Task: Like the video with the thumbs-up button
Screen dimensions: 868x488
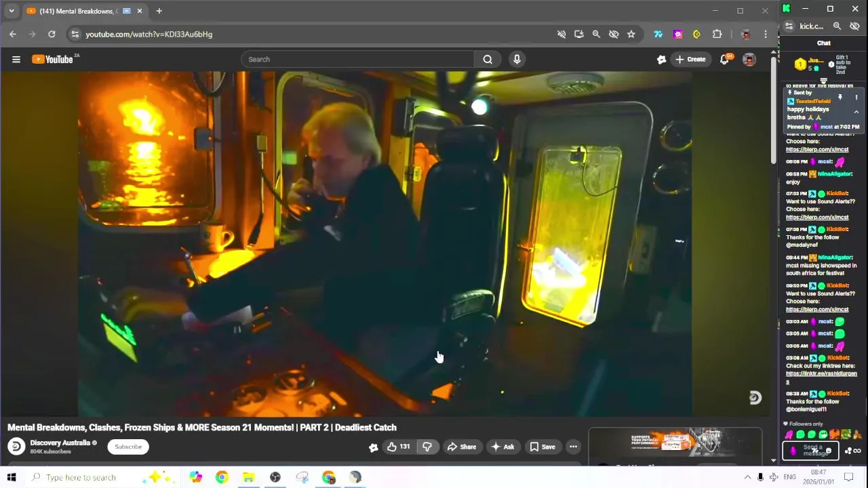Action: (x=398, y=447)
